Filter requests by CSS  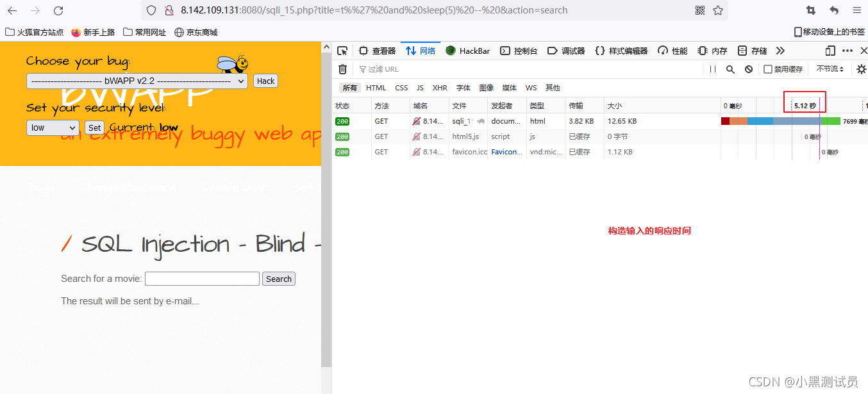(x=401, y=88)
